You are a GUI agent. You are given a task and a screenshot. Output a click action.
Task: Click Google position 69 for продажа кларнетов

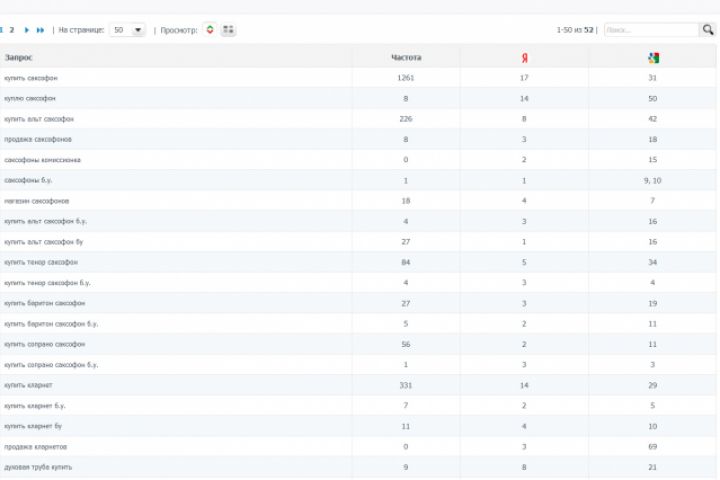(652, 446)
